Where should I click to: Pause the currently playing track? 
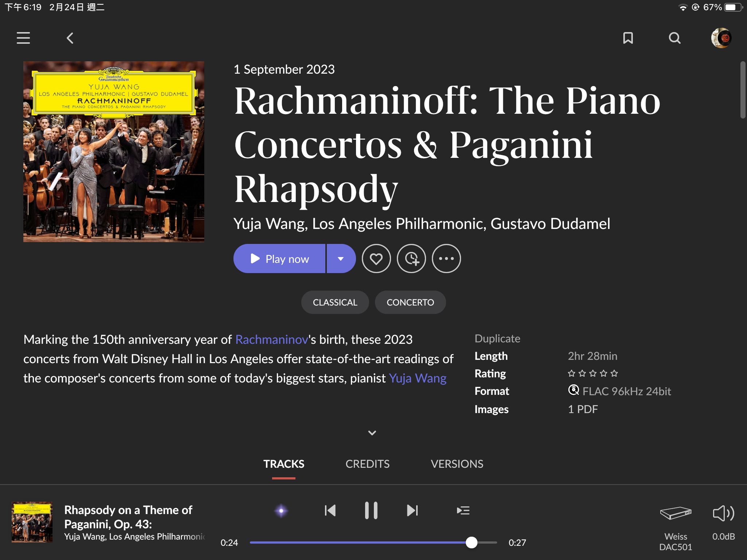click(371, 510)
